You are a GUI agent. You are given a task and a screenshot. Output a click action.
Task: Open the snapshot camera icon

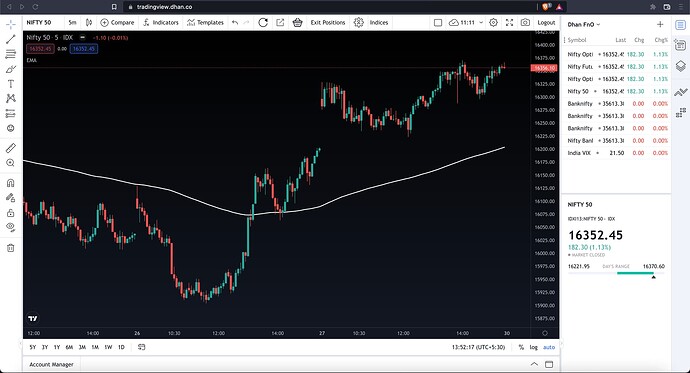pos(525,22)
